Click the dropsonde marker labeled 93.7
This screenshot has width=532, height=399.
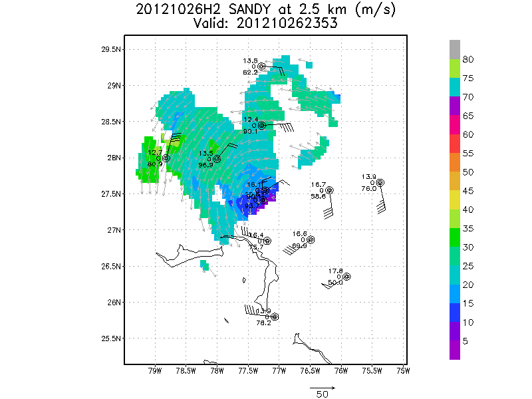[263, 200]
